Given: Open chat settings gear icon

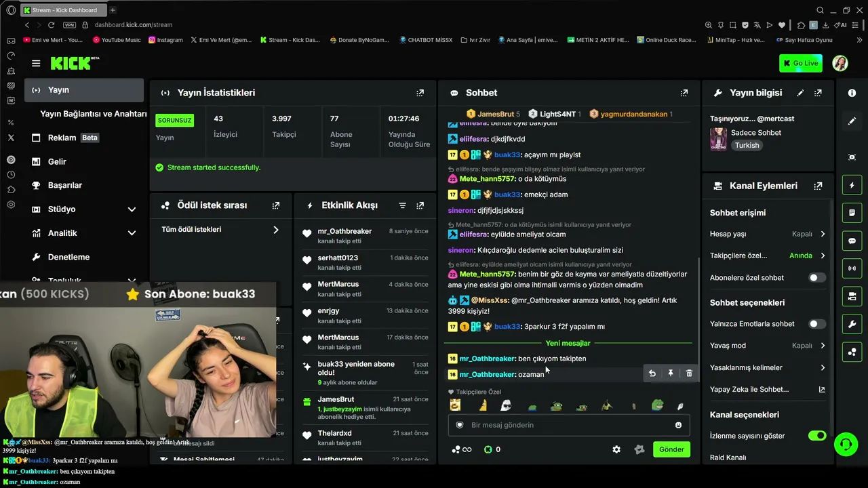Looking at the screenshot, I should 616,449.
